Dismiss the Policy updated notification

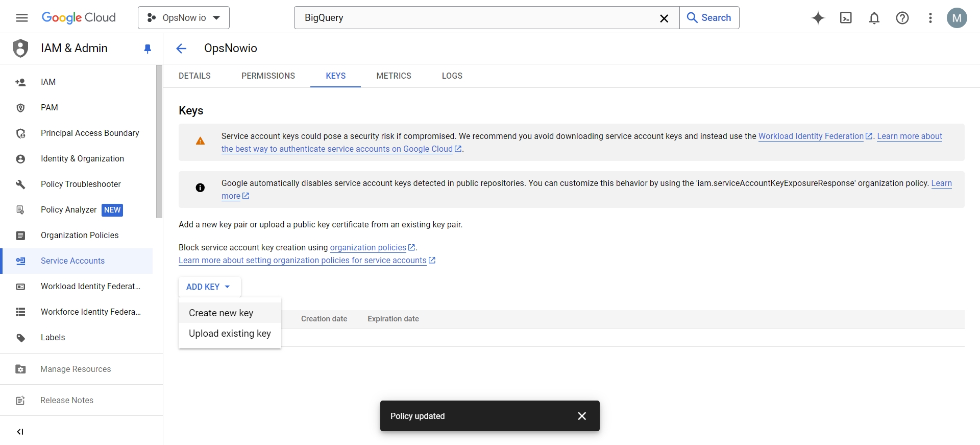click(581, 416)
